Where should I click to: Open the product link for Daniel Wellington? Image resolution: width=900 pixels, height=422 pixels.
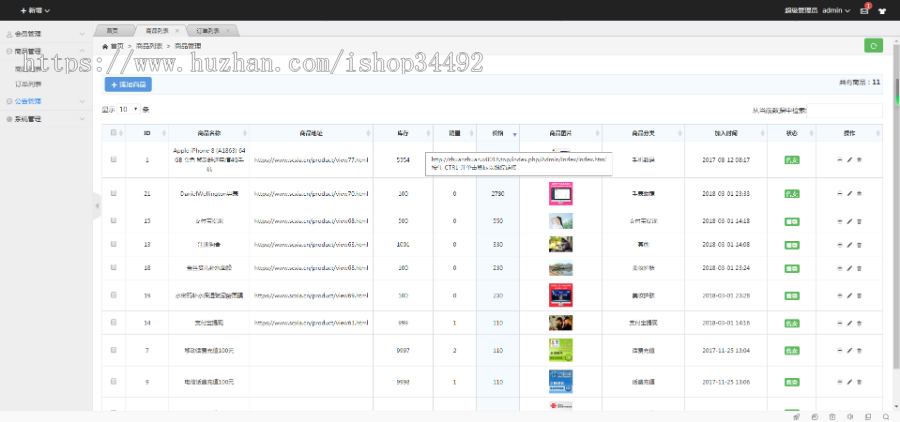[x=310, y=193]
